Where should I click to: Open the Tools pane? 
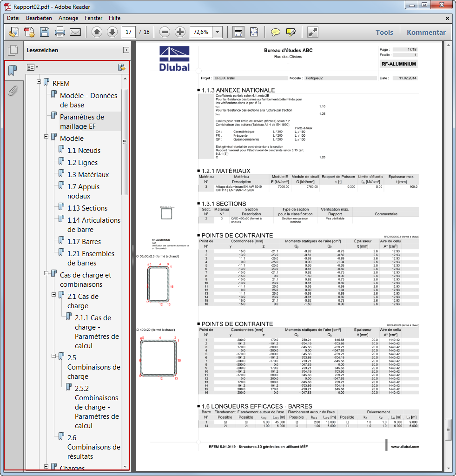coord(384,32)
